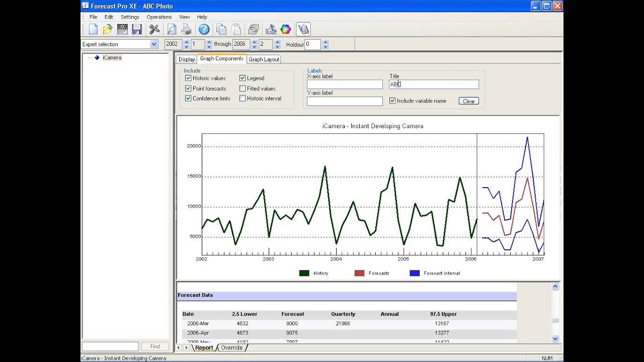The image size is (644, 362).
Task: Toggle the highlighted graph view icon
Action: [303, 29]
